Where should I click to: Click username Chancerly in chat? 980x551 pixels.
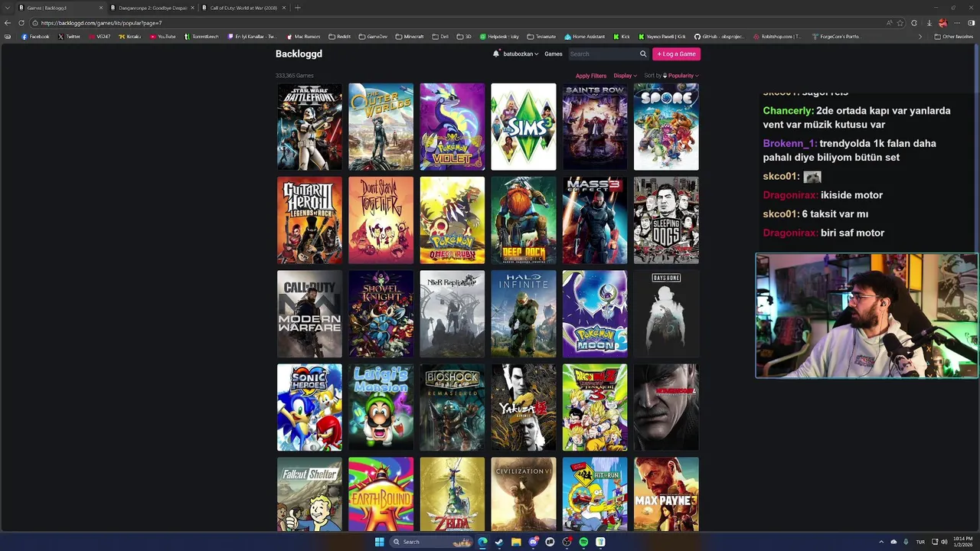(788, 111)
